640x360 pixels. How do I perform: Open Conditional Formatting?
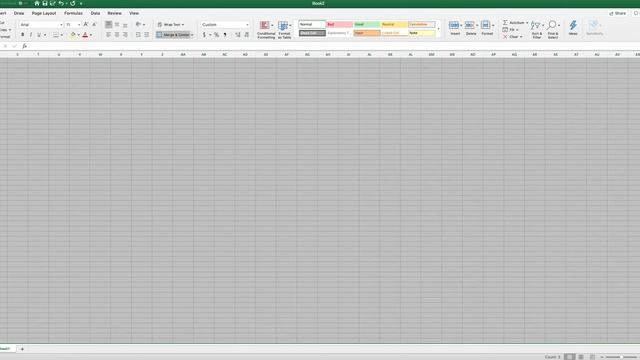click(x=266, y=29)
